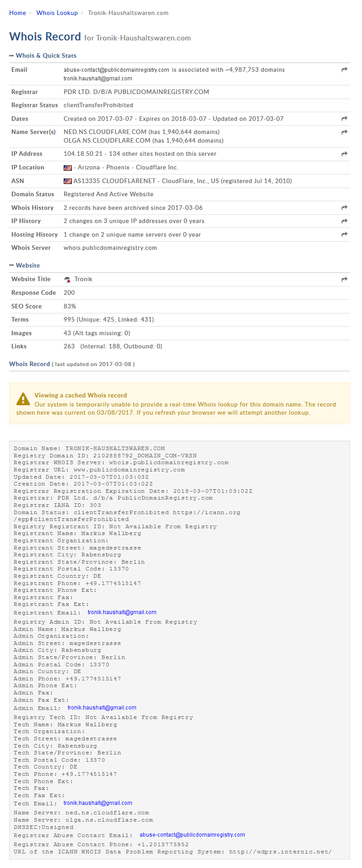Open share arrow in Hosting History row

[x=344, y=234]
